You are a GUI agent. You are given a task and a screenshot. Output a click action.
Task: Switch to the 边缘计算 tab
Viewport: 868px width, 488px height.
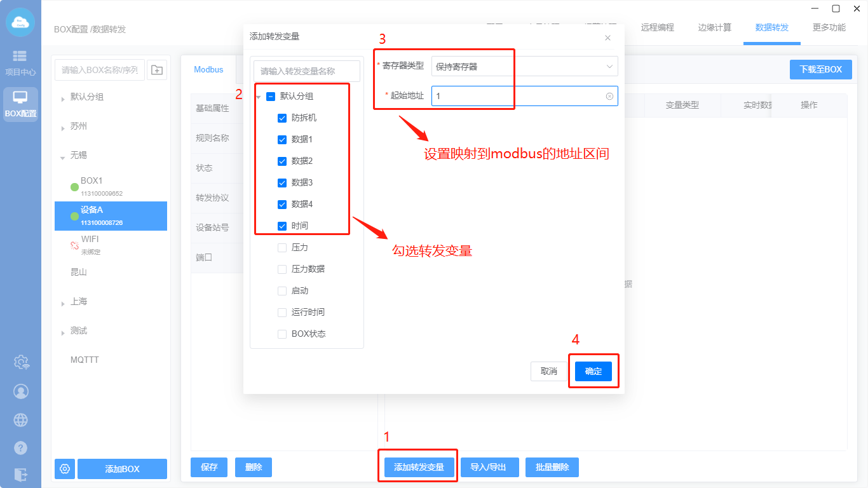click(714, 27)
